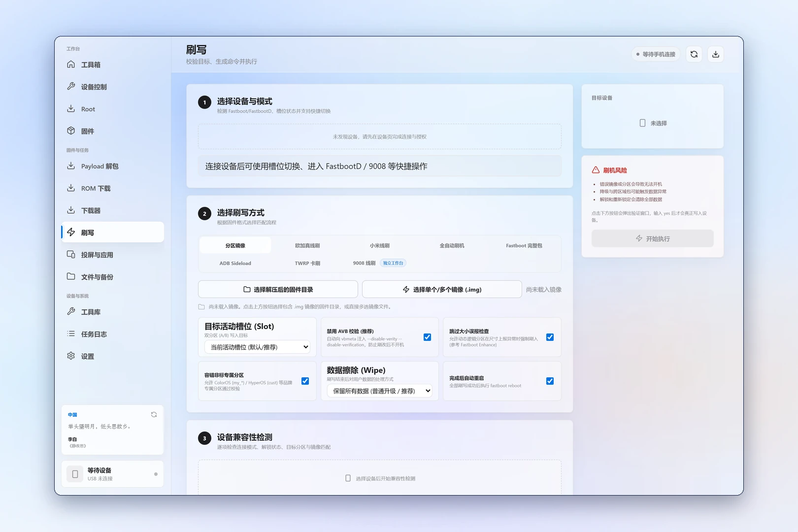
Task: Open the 工具库 wrench icon
Action: (x=71, y=311)
